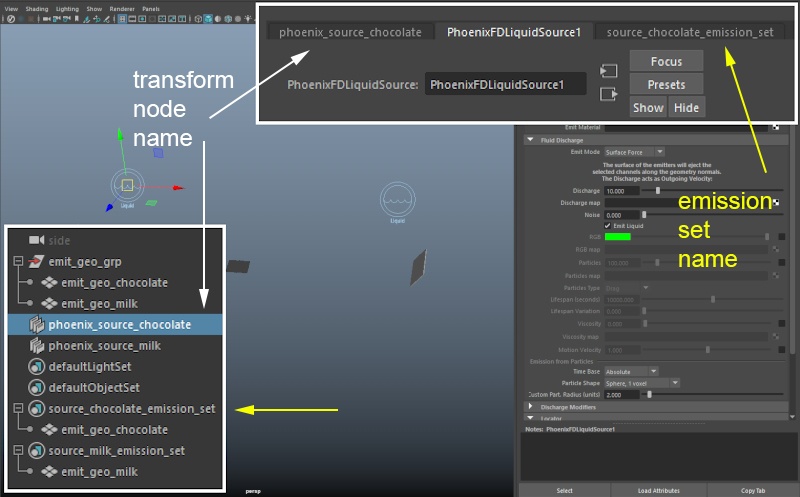Click the Emit Material map button
The image size is (800, 497).
(776, 127)
